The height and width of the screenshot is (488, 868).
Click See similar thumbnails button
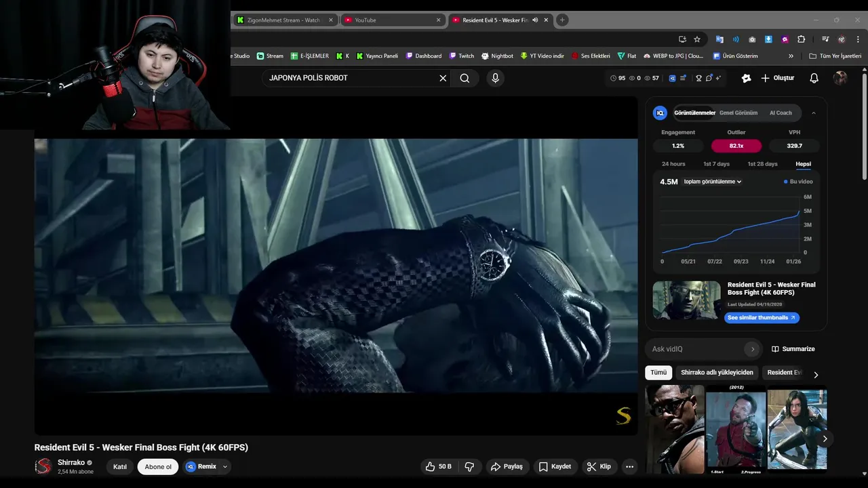pyautogui.click(x=762, y=318)
